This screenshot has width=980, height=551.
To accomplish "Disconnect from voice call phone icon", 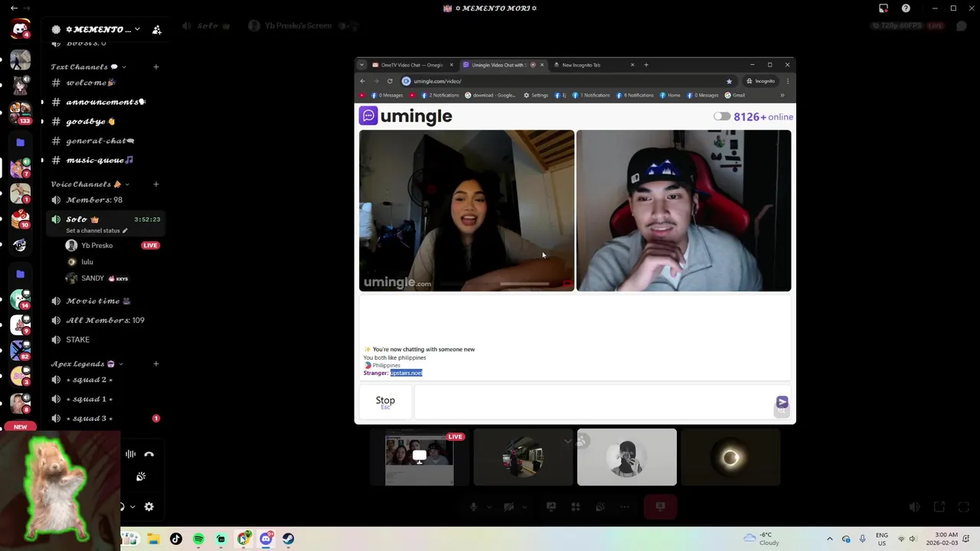I will click(x=149, y=454).
